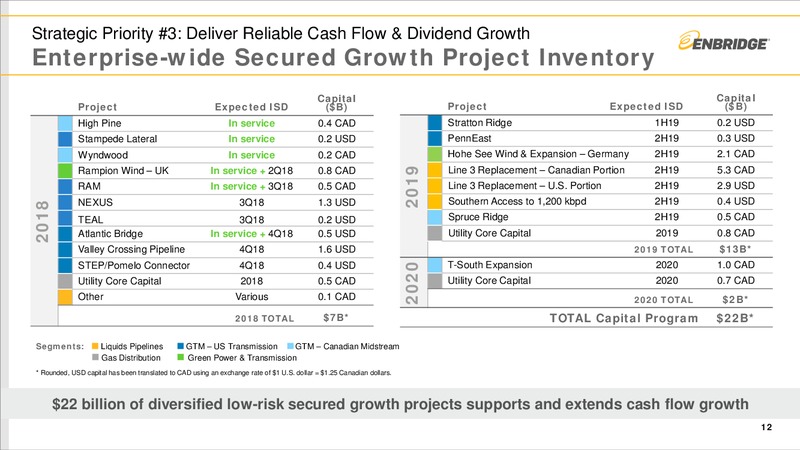
Task: Select the 'Atlantic Bridge' project name
Action: point(110,234)
